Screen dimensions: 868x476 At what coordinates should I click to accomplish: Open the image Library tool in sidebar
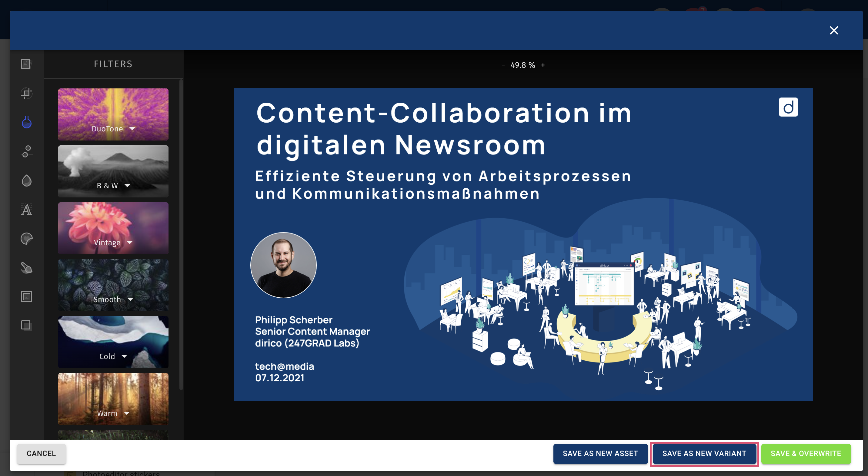(x=26, y=64)
